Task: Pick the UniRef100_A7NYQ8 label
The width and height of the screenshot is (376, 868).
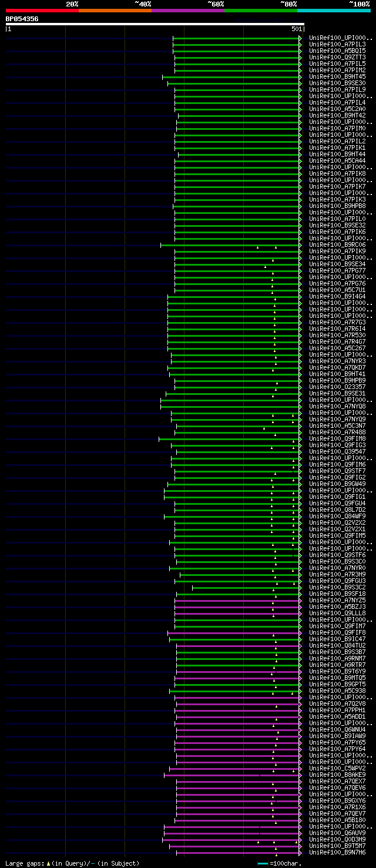Action: pos(337,406)
